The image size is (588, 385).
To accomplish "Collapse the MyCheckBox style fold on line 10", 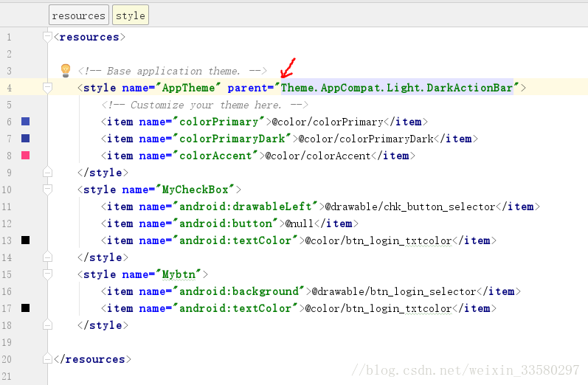I will tap(47, 190).
